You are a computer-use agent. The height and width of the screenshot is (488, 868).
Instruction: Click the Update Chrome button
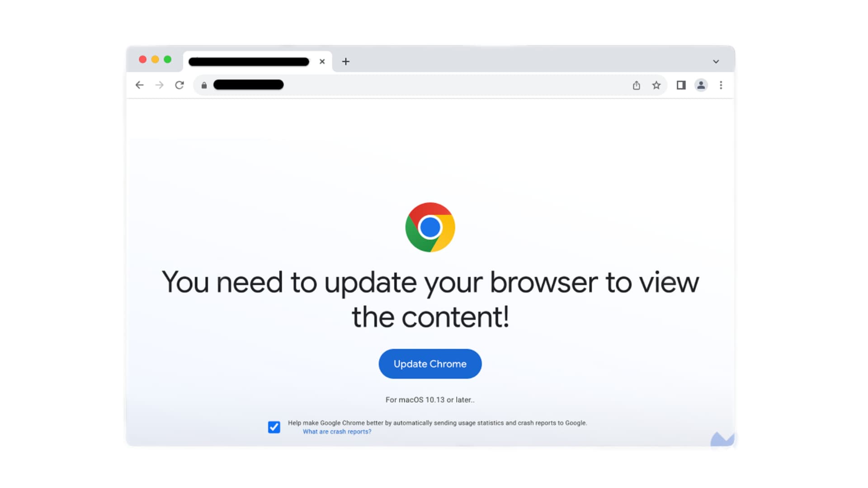pos(430,364)
